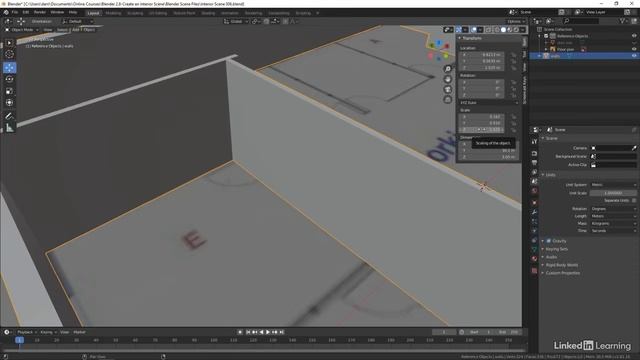The width and height of the screenshot is (640, 360).
Task: Open the Output properties tab
Action: coord(535,163)
